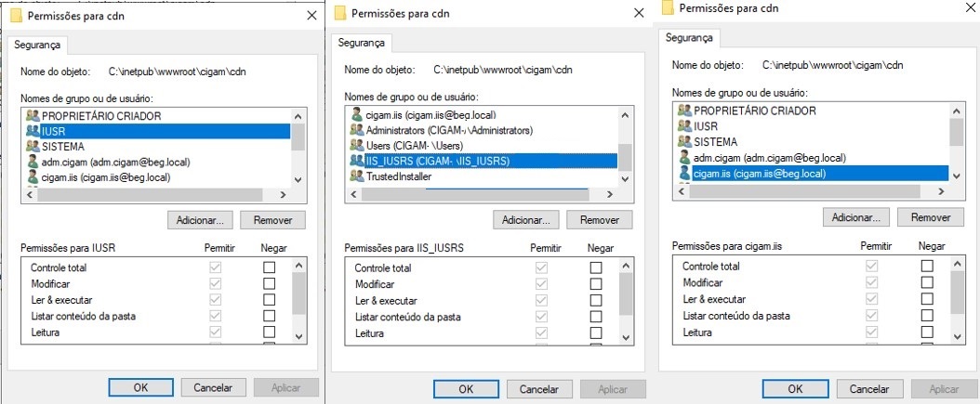Click the TrustedInstaller user icon

(357, 176)
